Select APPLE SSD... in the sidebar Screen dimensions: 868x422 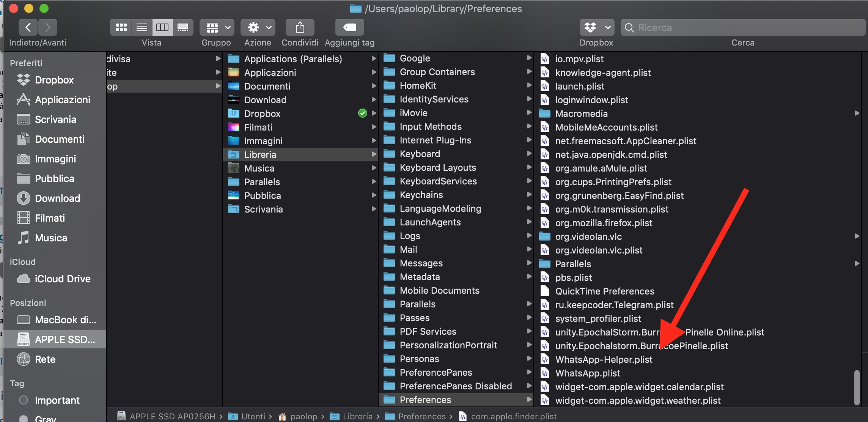pyautogui.click(x=54, y=340)
